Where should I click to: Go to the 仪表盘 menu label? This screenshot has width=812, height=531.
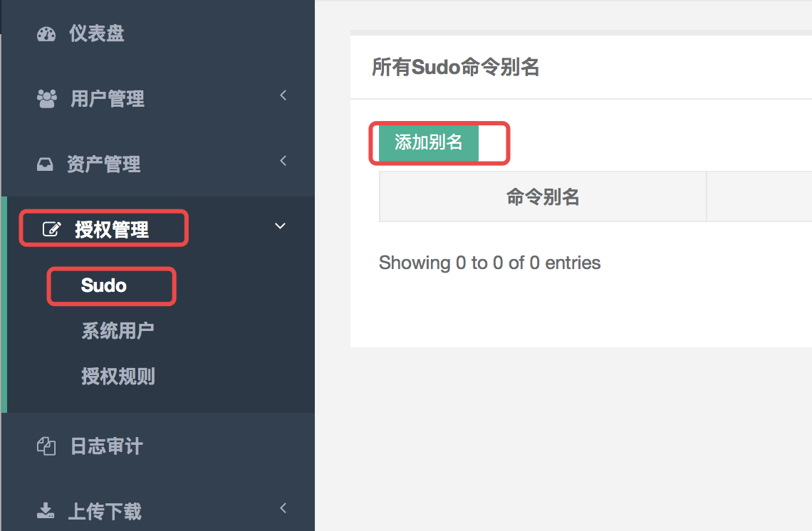[x=97, y=33]
